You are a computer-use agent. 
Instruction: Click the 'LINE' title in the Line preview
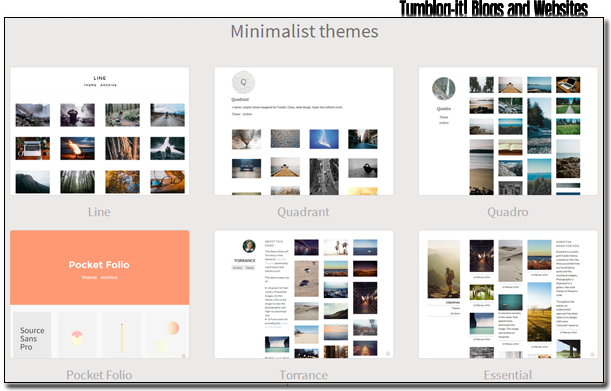click(x=100, y=78)
